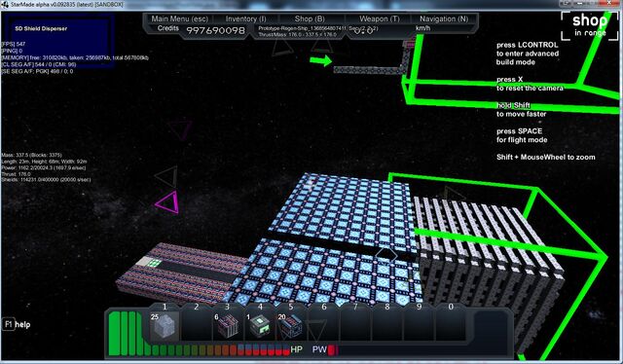Select empty hotbar slot 0
623x364 pixels.
[x=451, y=326]
